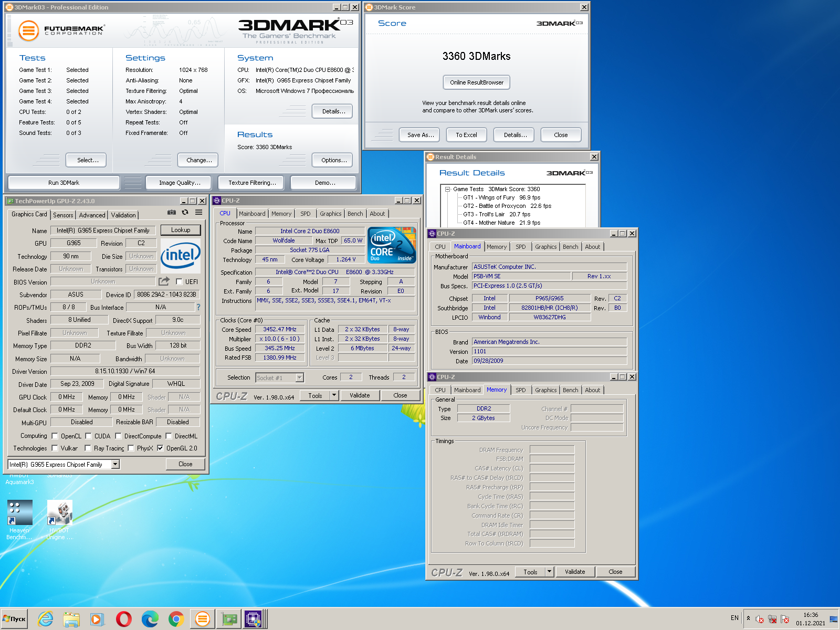Viewport: 840px width, 630px height.
Task: Click the Start (Пуск) button
Action: [x=14, y=619]
